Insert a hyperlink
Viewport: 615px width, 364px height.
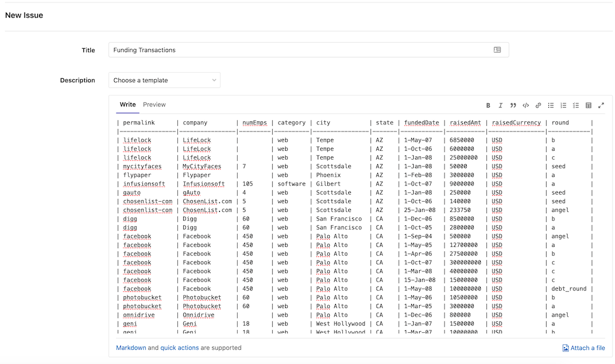[538, 105]
